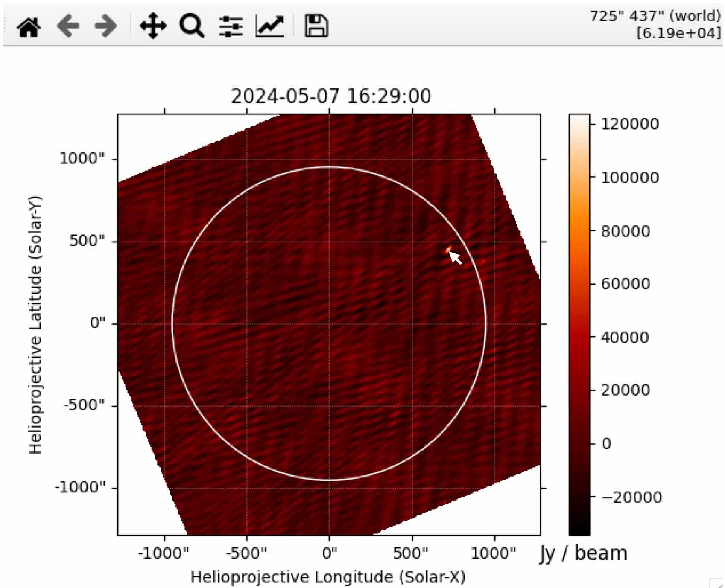Click the colorbar near the 0 level

click(x=579, y=444)
